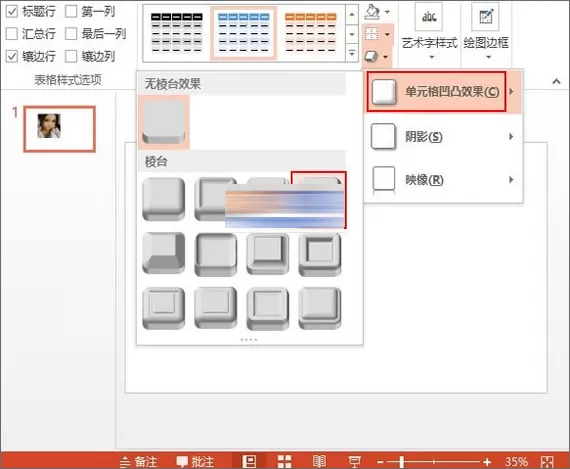Choose second bevel in second row
This screenshot has height=469, width=570.
(x=216, y=254)
